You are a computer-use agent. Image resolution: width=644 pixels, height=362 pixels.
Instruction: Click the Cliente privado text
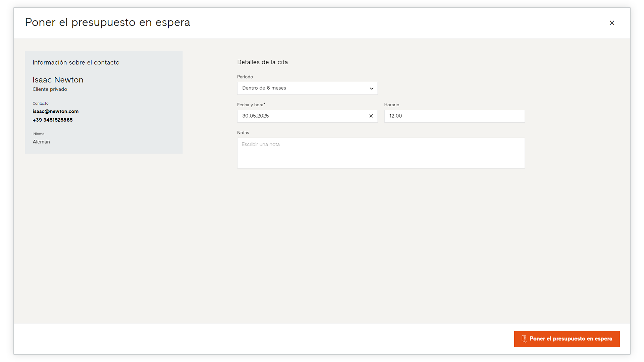click(x=50, y=89)
